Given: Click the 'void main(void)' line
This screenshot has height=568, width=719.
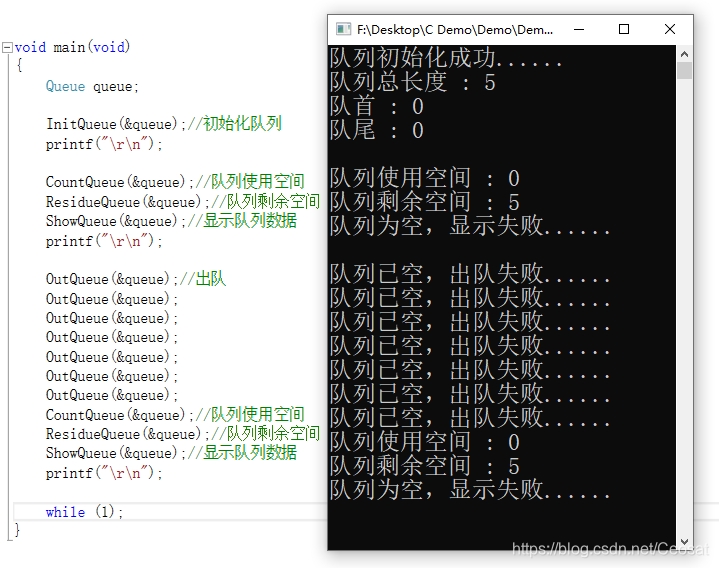Looking at the screenshot, I should click(x=72, y=47).
